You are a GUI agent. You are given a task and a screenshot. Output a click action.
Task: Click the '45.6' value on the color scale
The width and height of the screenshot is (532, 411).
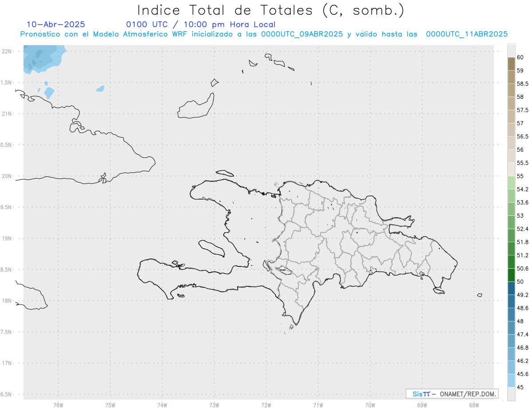(x=522, y=374)
